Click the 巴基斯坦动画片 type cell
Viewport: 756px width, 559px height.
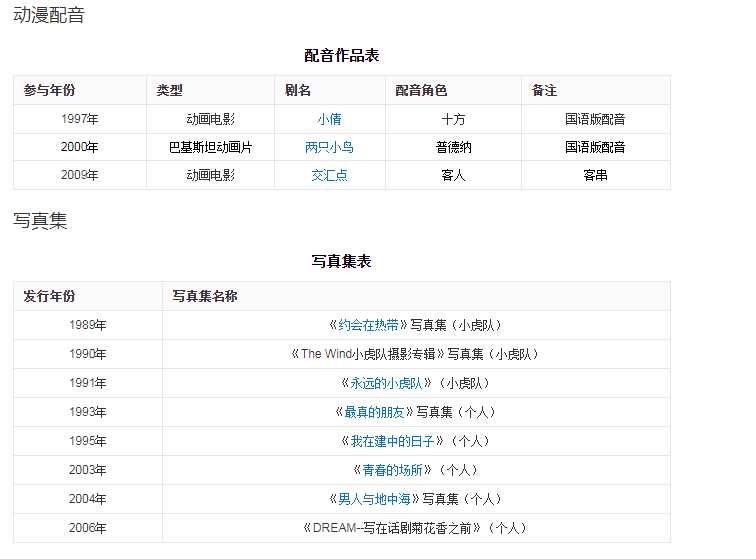click(x=210, y=147)
